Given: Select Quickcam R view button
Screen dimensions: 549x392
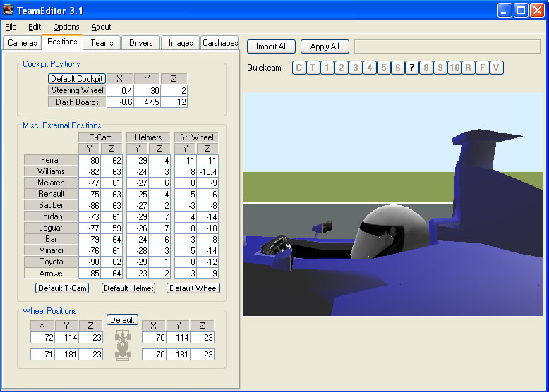Looking at the screenshot, I should [469, 68].
